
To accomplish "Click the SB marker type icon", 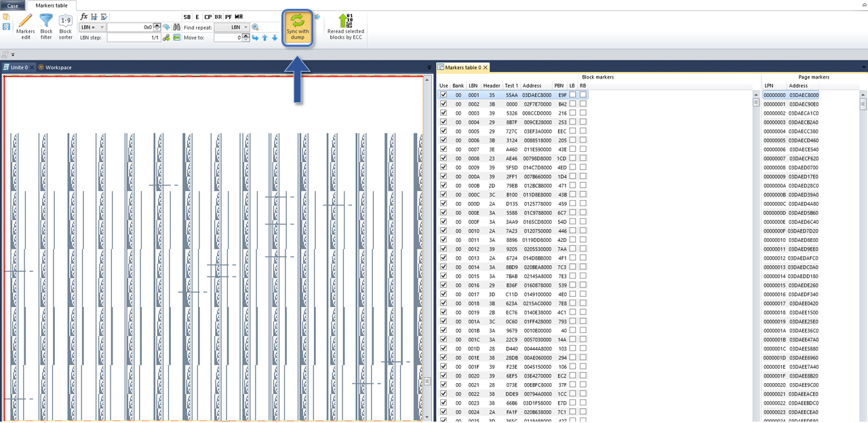I will [x=187, y=17].
